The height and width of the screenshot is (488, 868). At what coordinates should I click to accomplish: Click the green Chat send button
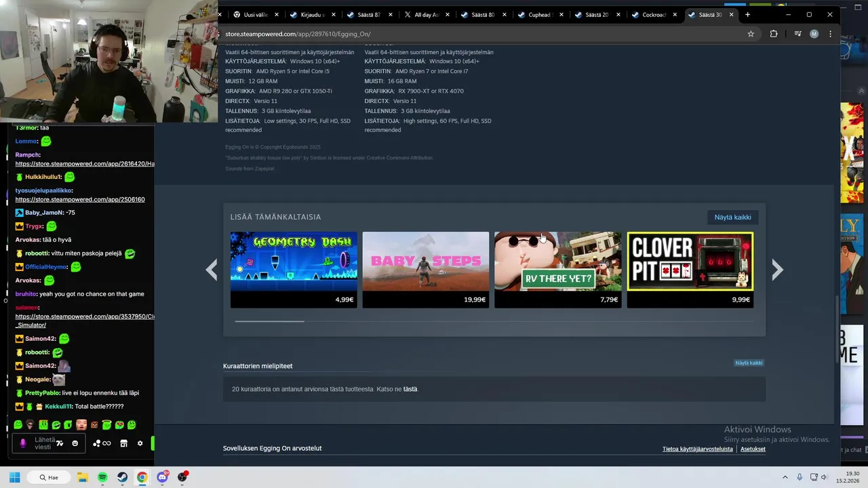click(153, 443)
